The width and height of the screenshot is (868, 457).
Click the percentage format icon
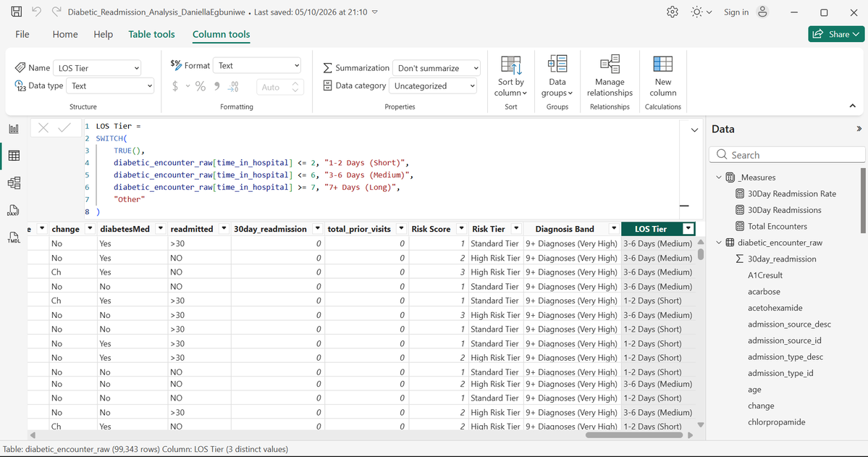point(201,86)
